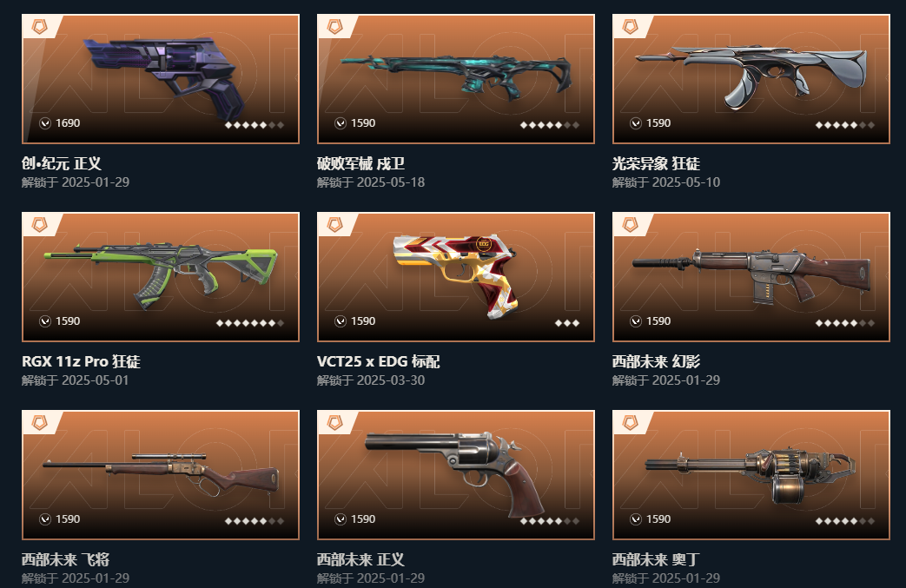Click the tier badge on VCT25 x EDG 标配 card
This screenshot has height=588, width=906.
tap(334, 225)
